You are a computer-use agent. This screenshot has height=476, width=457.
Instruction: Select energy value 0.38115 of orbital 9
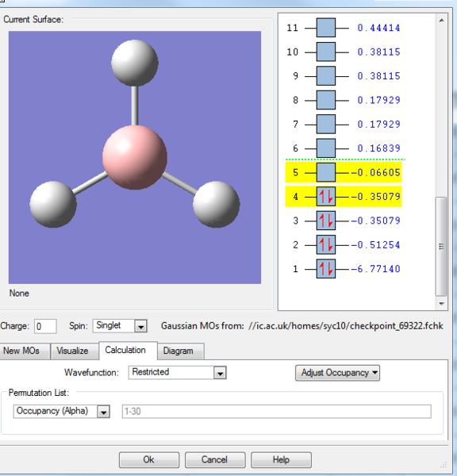[378, 76]
